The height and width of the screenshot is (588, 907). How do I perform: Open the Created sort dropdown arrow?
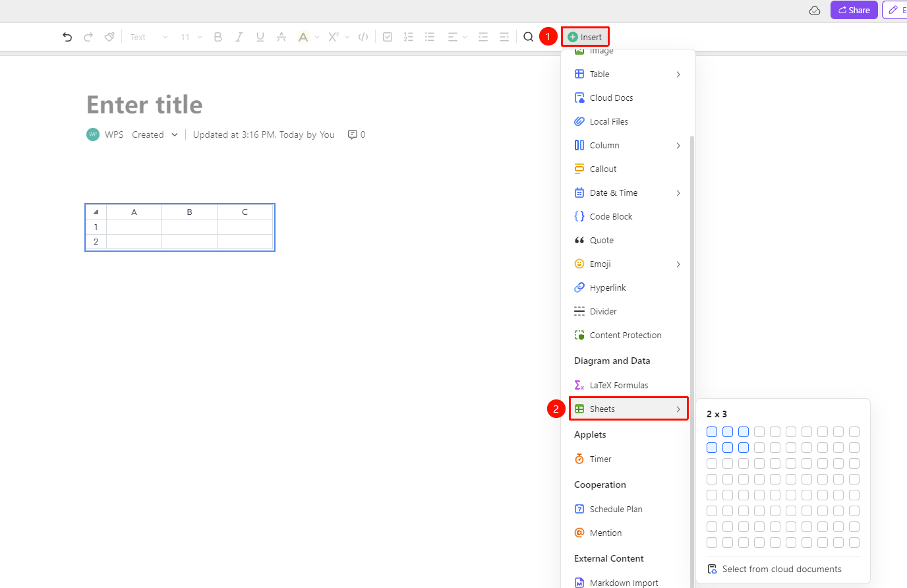(x=175, y=134)
